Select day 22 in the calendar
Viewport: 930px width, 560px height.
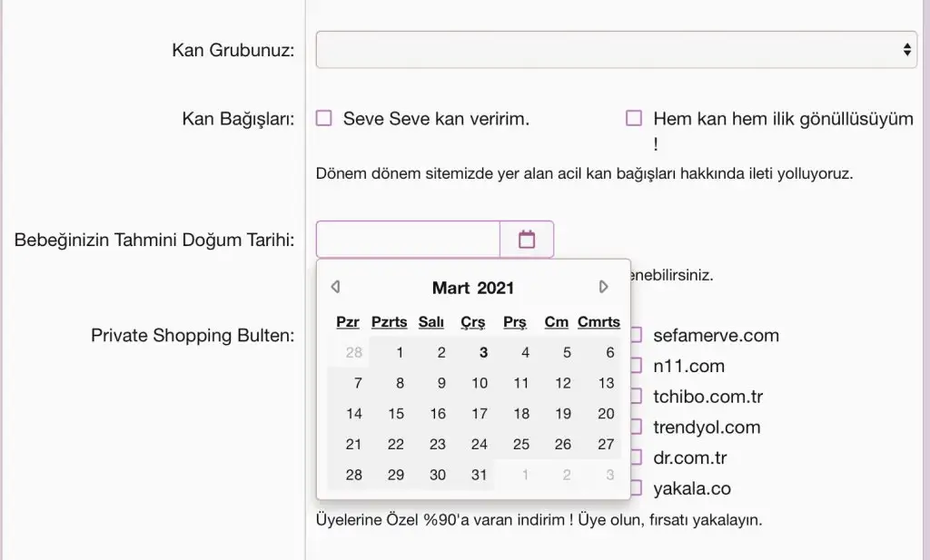click(396, 444)
